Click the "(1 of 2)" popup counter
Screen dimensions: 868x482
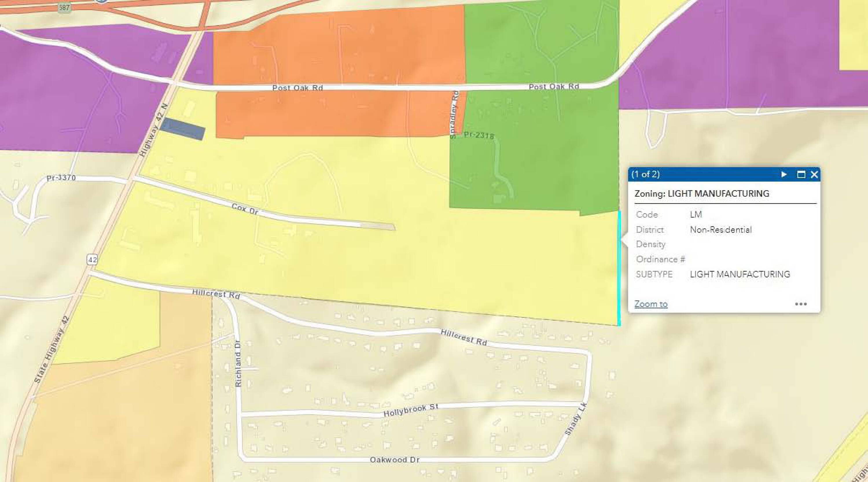point(645,174)
